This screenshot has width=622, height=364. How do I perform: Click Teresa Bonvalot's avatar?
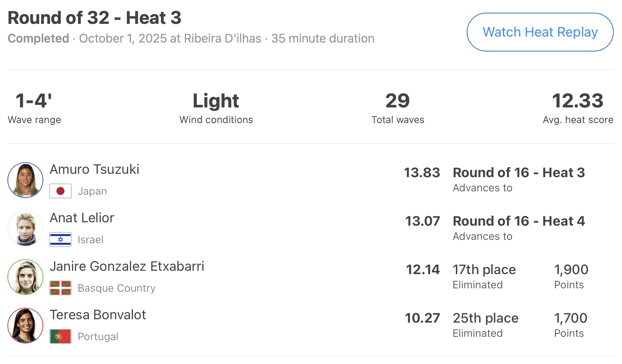click(25, 326)
